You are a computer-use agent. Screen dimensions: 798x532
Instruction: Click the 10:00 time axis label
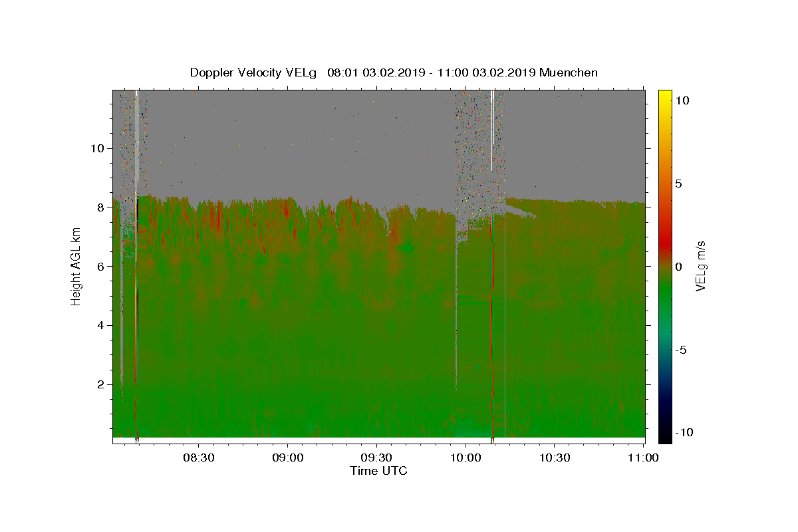coord(465,458)
